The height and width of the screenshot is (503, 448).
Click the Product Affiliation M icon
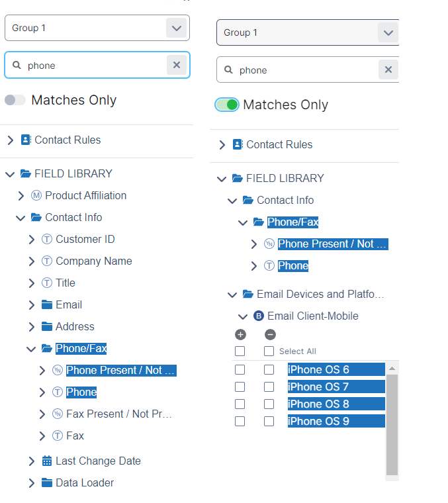click(x=36, y=196)
